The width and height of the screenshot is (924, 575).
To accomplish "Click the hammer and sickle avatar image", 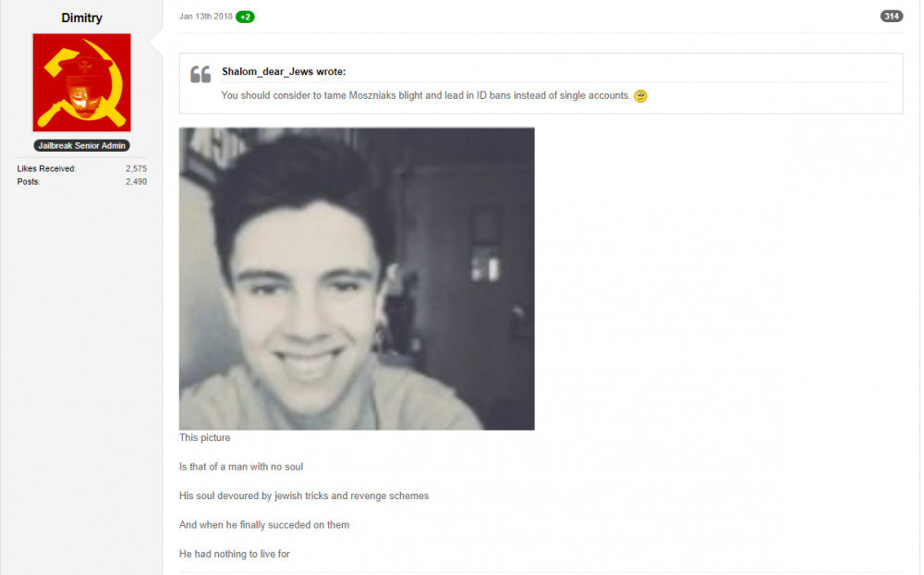I will pyautogui.click(x=82, y=82).
